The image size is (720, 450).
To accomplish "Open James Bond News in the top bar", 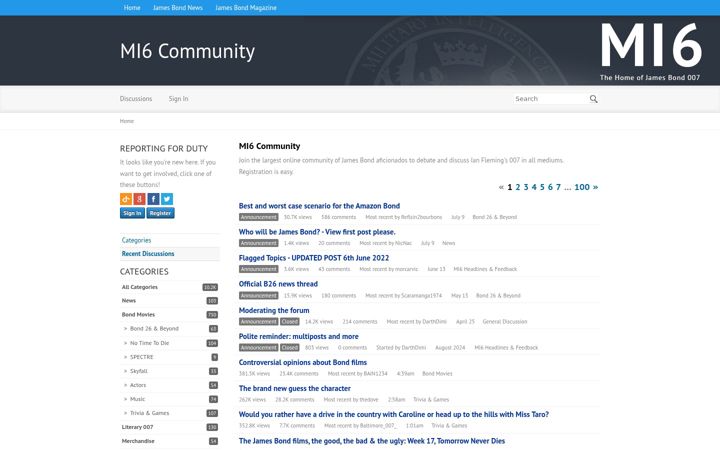I will (x=178, y=8).
